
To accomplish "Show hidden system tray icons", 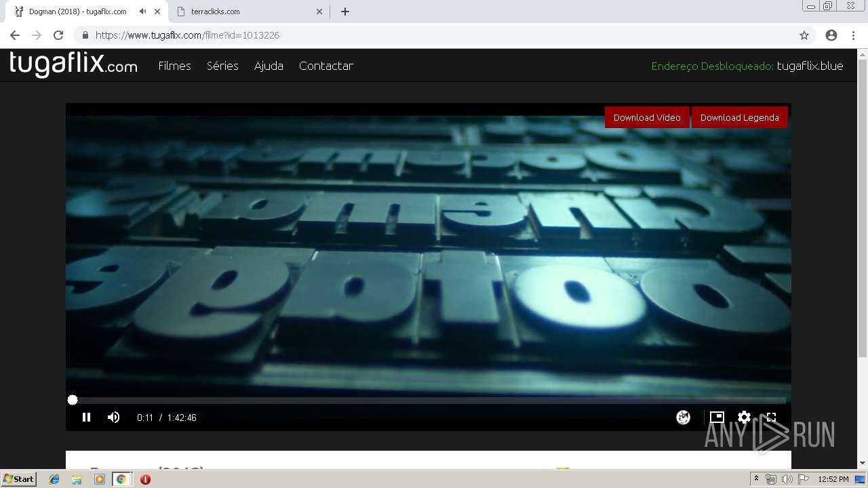I will (756, 479).
